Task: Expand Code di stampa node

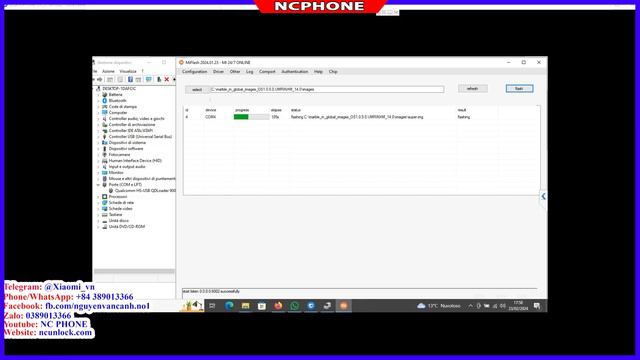Action: pyautogui.click(x=98, y=107)
